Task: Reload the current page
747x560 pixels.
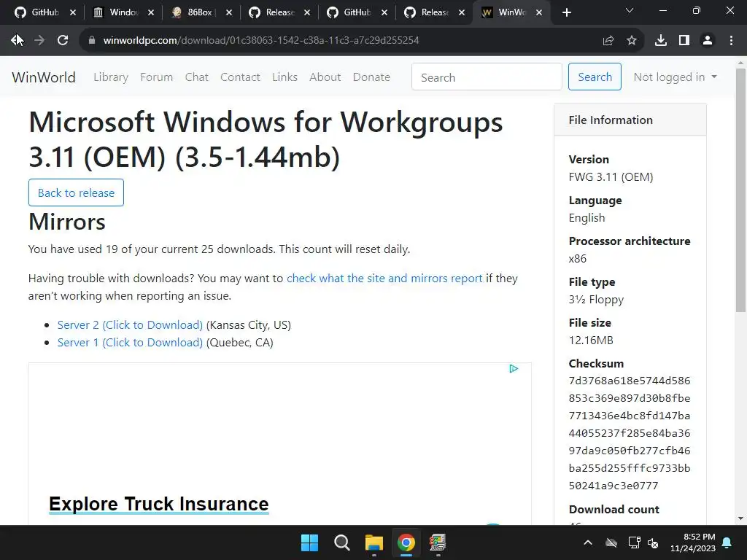Action: coord(63,41)
